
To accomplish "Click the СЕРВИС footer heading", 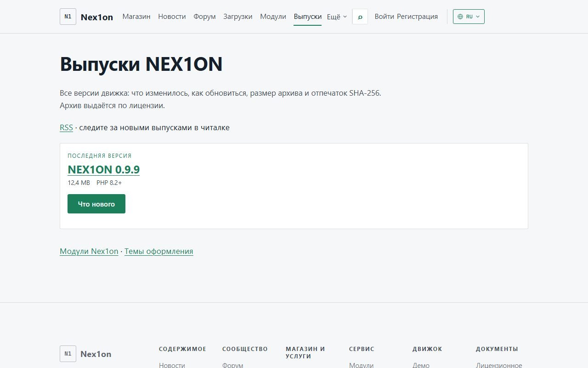I will coord(362,349).
